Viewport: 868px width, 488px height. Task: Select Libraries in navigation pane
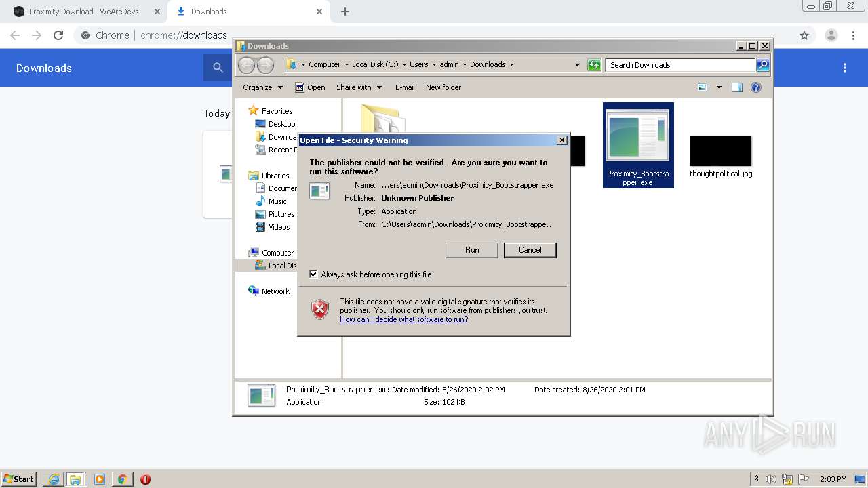coord(269,176)
